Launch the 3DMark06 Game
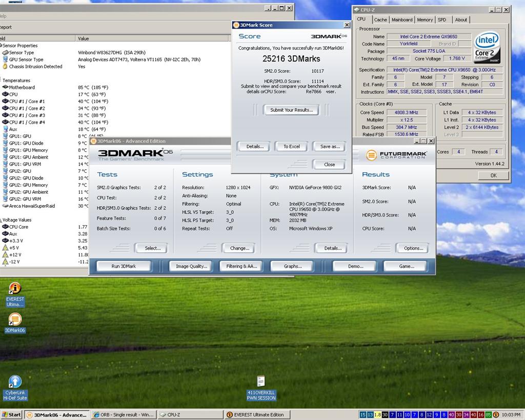Image resolution: width=525 pixels, height=420 pixels. click(406, 266)
